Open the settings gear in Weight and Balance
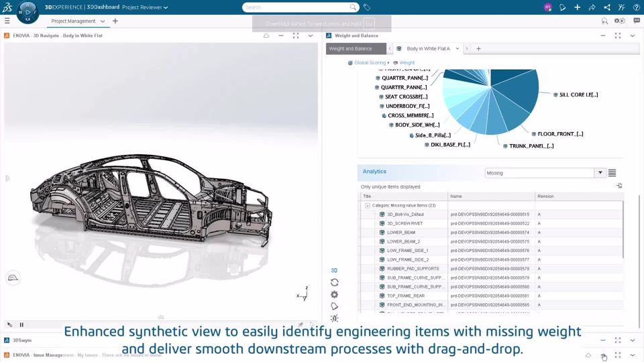 (x=334, y=294)
